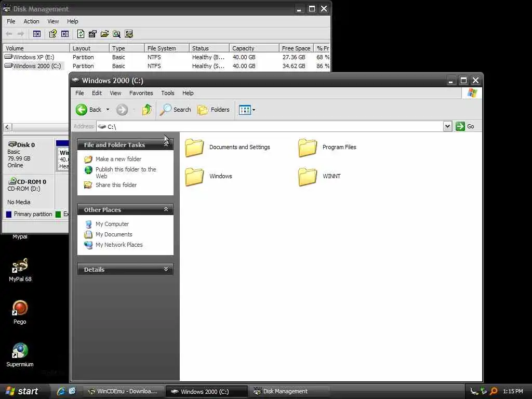The image size is (532, 399).
Task: Open the Edit menu in Explorer
Action: point(97,93)
